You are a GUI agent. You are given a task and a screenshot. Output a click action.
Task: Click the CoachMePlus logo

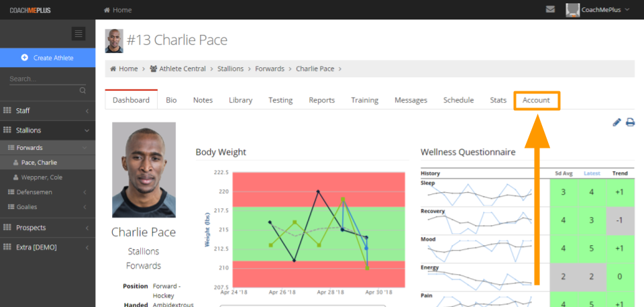pyautogui.click(x=30, y=10)
